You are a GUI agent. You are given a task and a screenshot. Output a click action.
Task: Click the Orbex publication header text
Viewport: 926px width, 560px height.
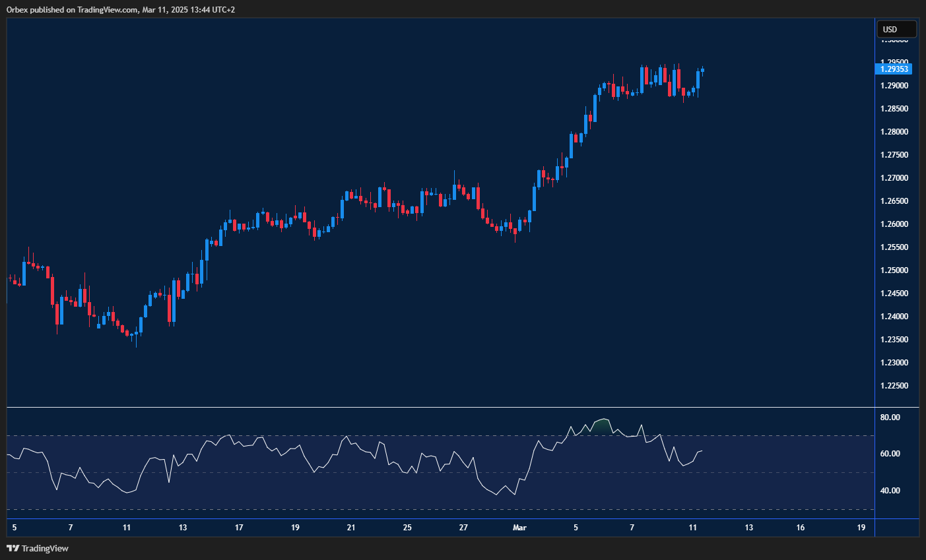tap(121, 9)
